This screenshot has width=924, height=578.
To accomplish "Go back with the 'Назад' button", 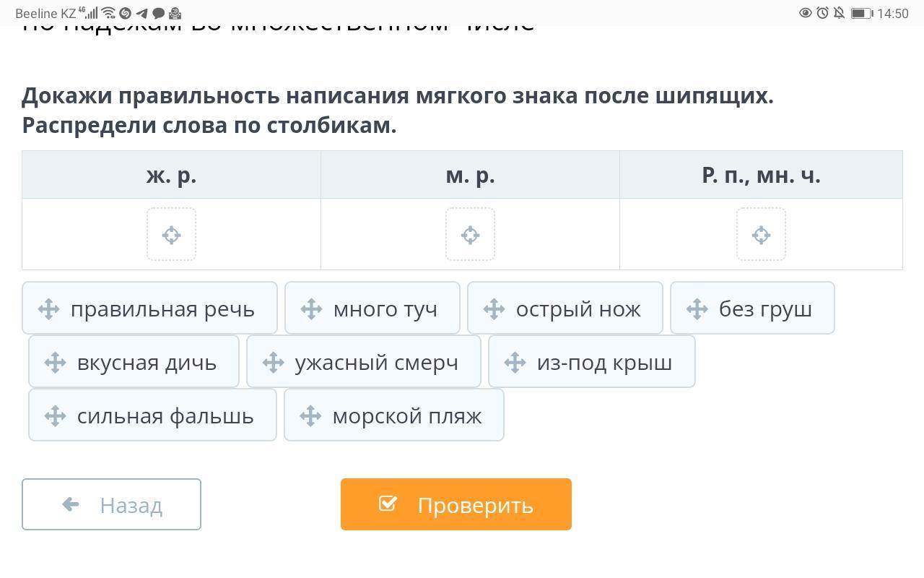I will [111, 504].
